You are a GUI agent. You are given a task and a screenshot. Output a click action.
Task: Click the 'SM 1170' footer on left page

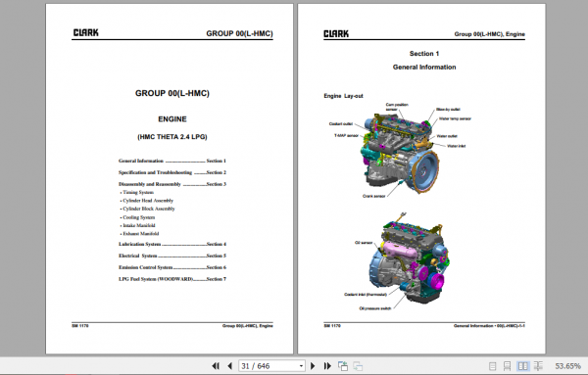coord(80,326)
